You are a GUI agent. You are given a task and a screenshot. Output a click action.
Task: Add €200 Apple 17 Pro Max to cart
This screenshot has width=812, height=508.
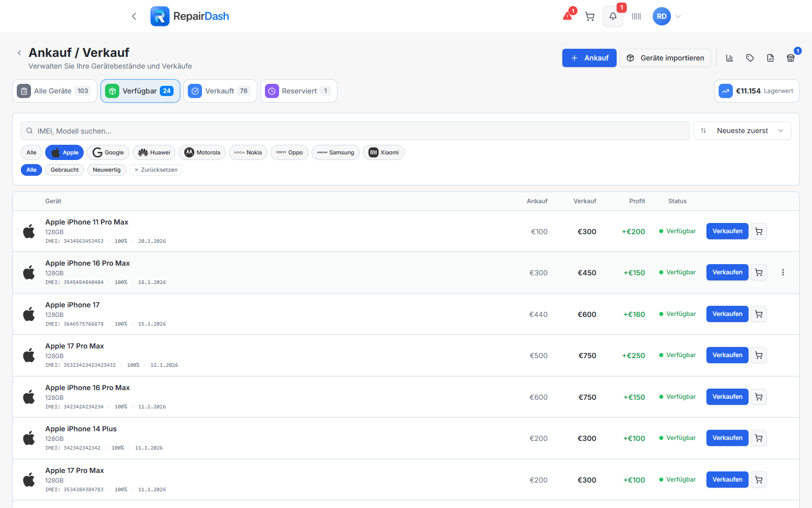point(759,480)
